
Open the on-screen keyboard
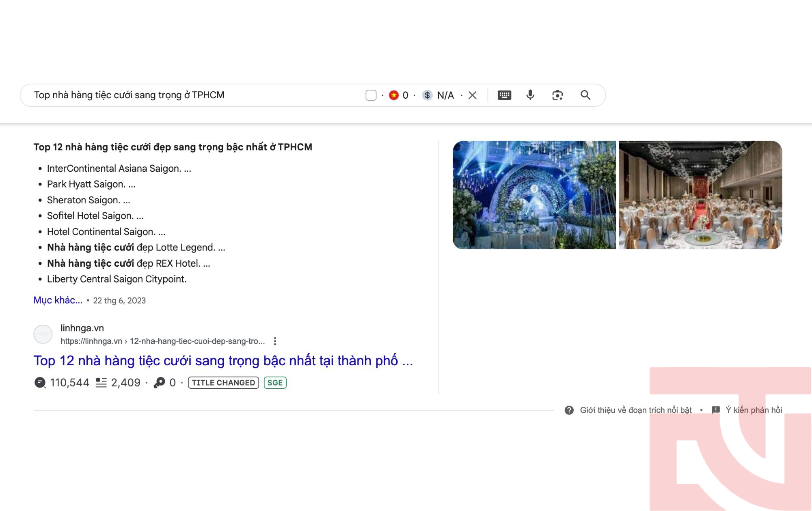[504, 95]
